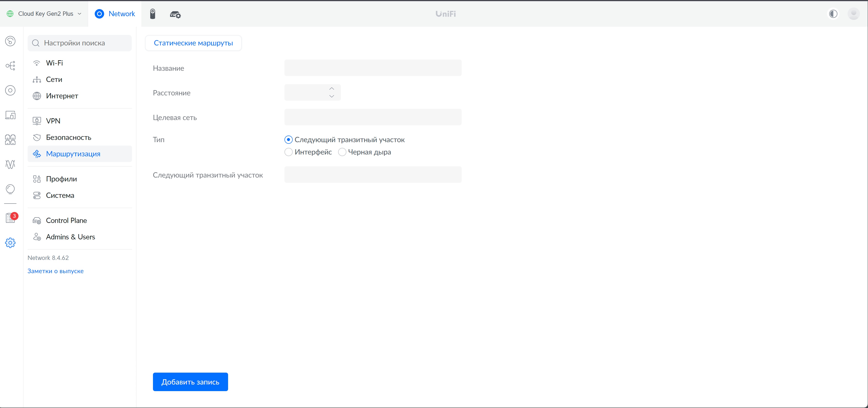Screen dimensions: 868x408
Task: Toggle dark mode theme icon
Action: click(833, 14)
